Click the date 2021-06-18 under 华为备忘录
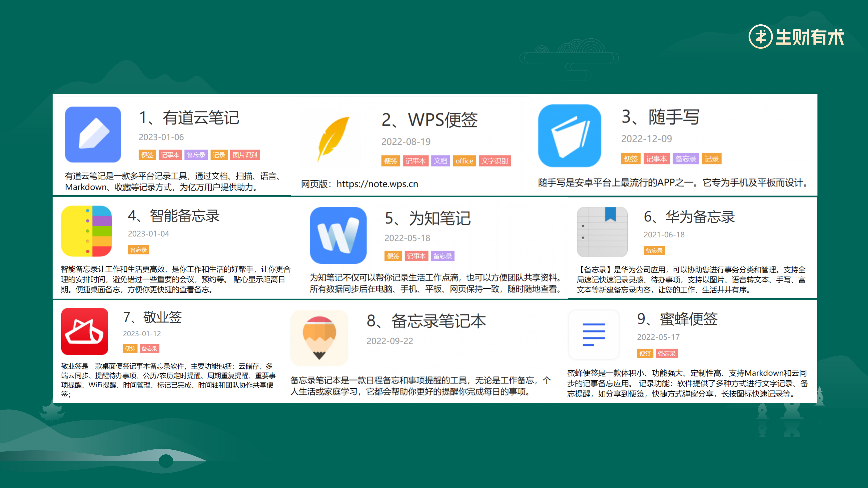 click(x=664, y=235)
